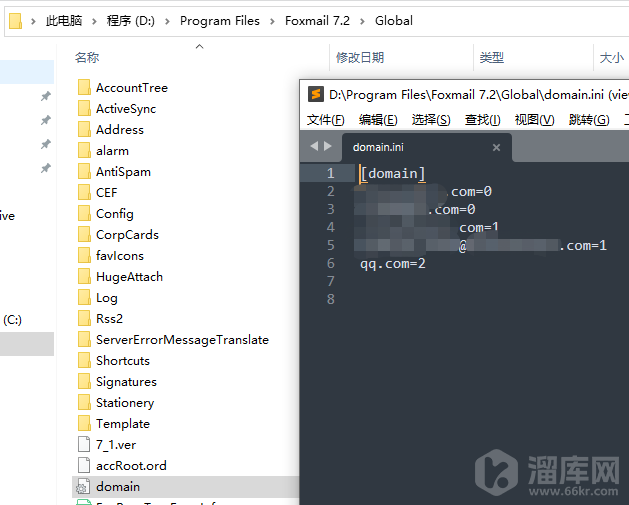Select the Rss2 folder icon
This screenshot has width=629, height=505.
pyautogui.click(x=84, y=318)
